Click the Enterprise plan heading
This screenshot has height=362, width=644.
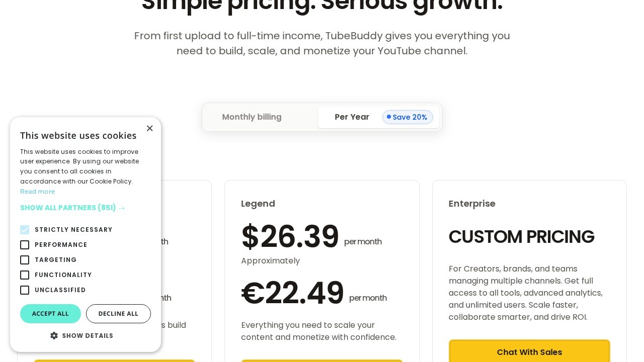click(x=471, y=204)
